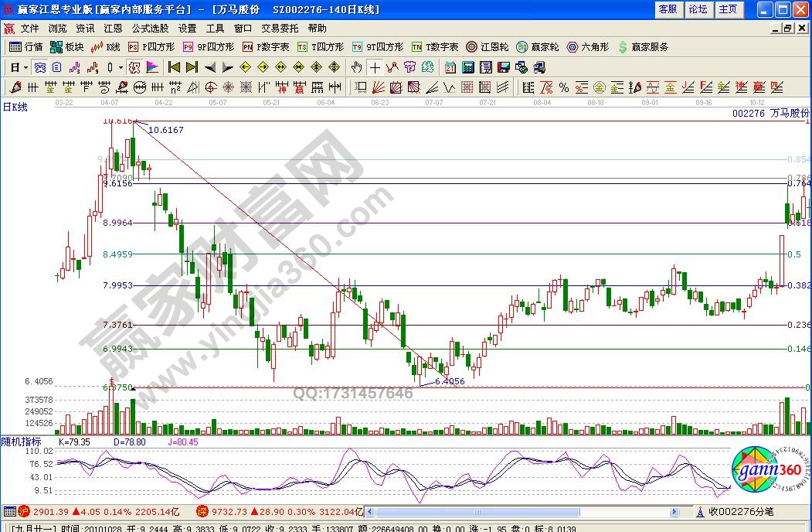
Task: Click the percent sign tool icon
Action: pos(563,87)
